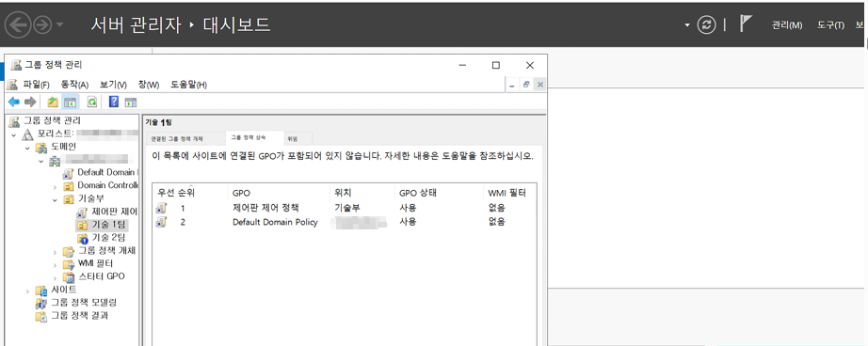Click Server Manager's circular refresh icon
Screen dimensions: 868x346
click(x=706, y=24)
